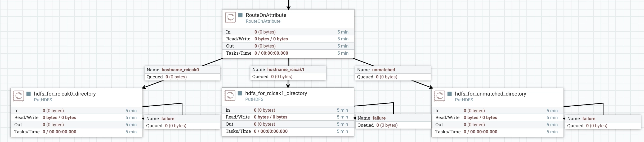644x142 pixels.
Task: Click PutHDFS type under hdfs_for_unmatched_directory
Action: pos(464,100)
